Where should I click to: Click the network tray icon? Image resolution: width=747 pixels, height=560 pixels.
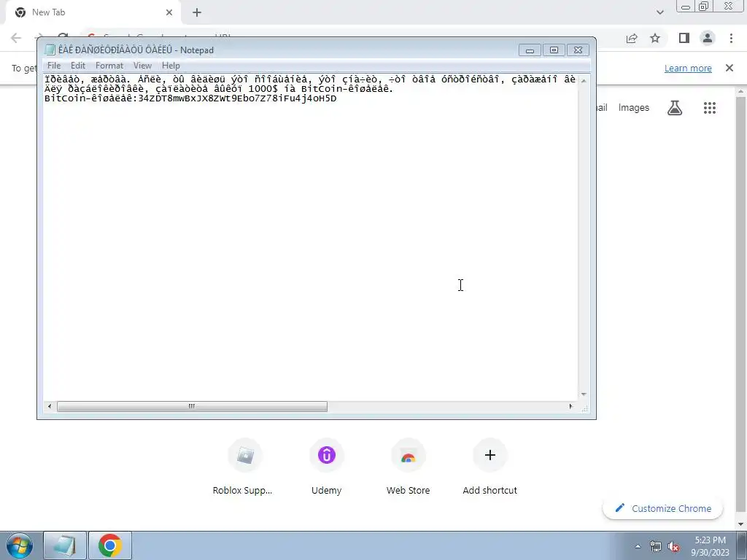click(x=656, y=546)
